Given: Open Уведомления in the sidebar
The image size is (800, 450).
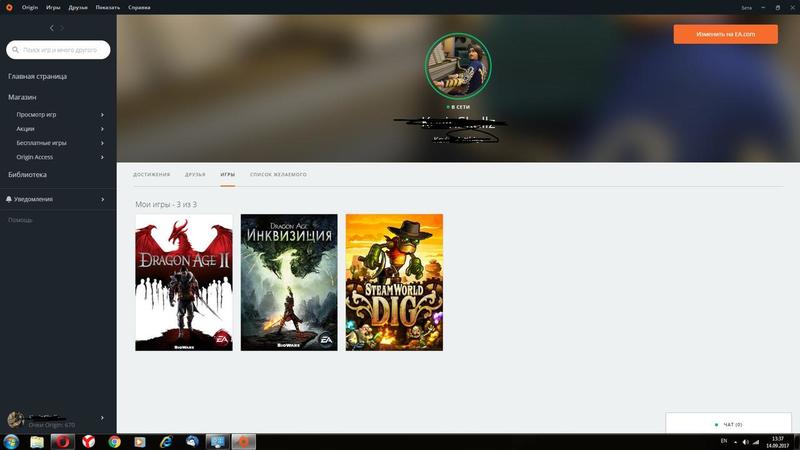Looking at the screenshot, I should (33, 199).
